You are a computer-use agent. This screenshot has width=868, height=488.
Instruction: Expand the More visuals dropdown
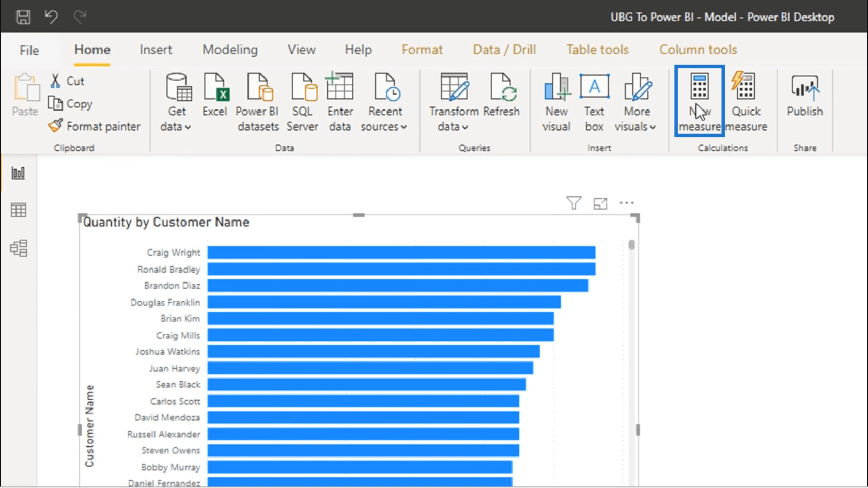tap(636, 127)
